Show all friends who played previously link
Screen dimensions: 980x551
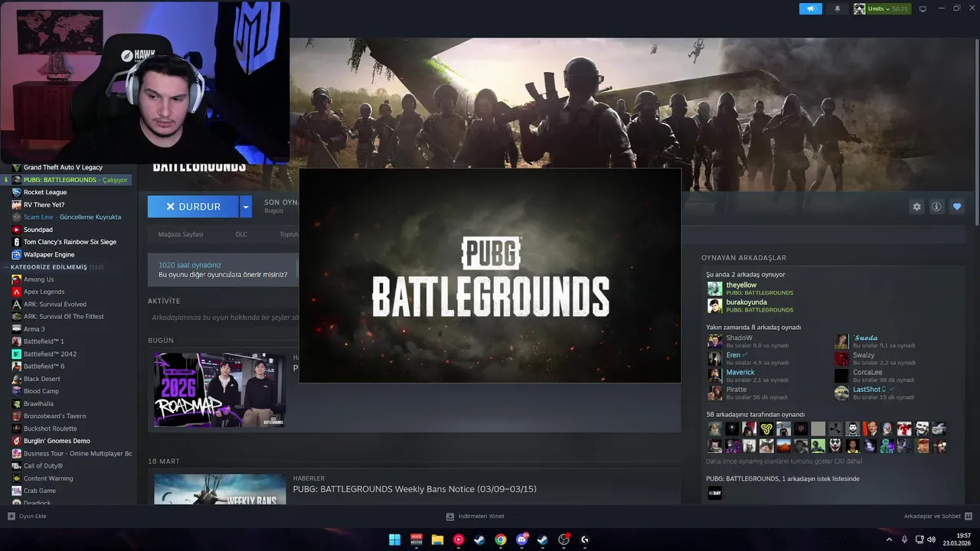[784, 461]
